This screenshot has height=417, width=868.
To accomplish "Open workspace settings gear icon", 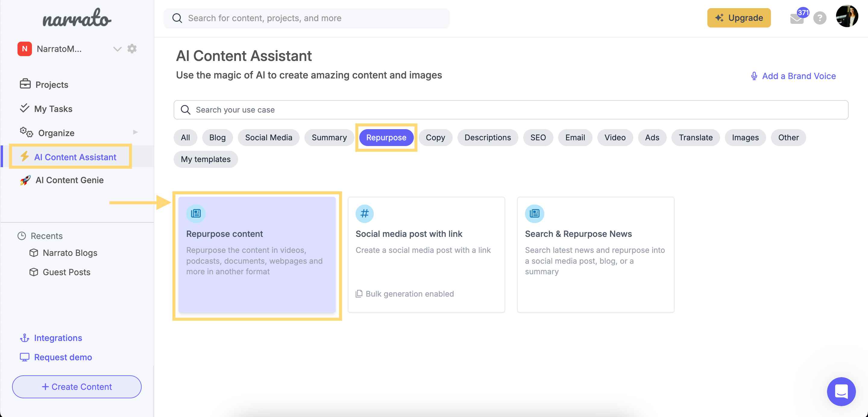I will (x=132, y=49).
